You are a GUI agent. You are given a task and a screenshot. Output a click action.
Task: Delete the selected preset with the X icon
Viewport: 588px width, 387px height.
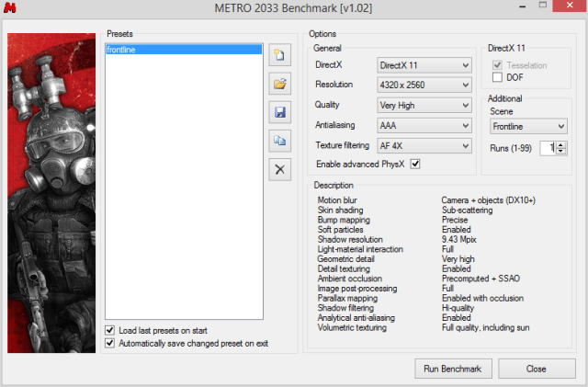[x=279, y=169]
